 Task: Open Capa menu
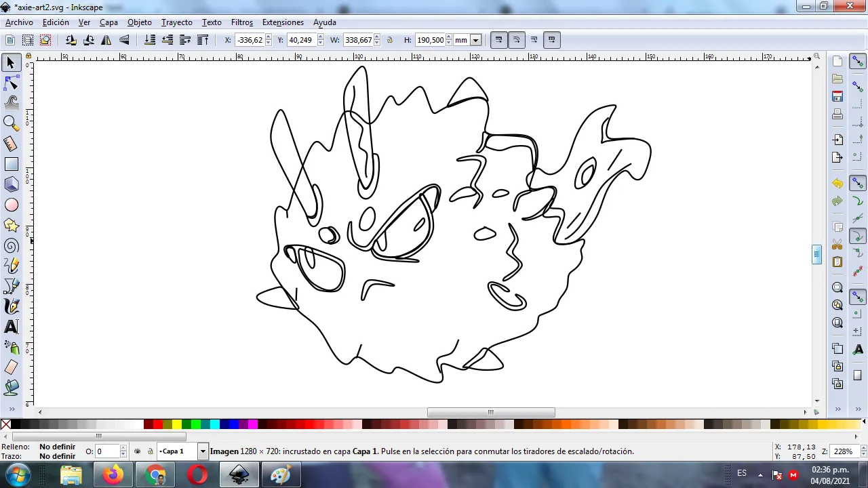pyautogui.click(x=108, y=22)
